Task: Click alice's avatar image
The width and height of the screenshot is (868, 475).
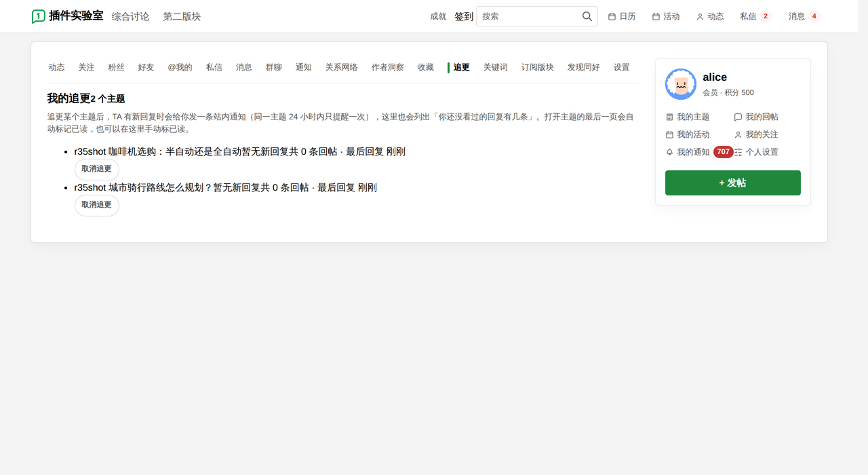Action: point(681,84)
